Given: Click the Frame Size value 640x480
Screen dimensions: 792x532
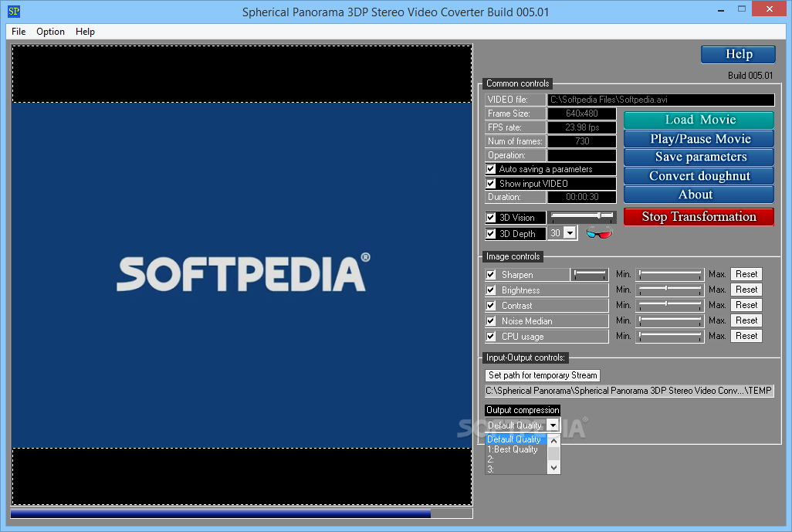Looking at the screenshot, I should (582, 114).
